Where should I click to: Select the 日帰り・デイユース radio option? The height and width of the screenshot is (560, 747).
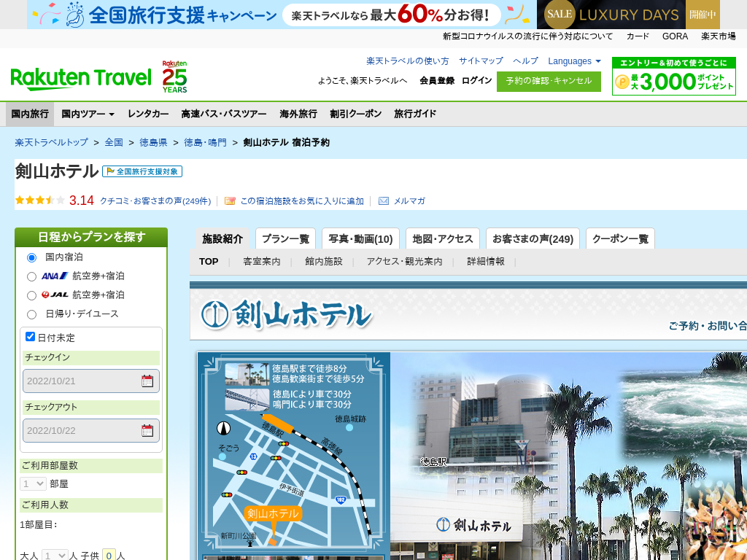pos(31,314)
